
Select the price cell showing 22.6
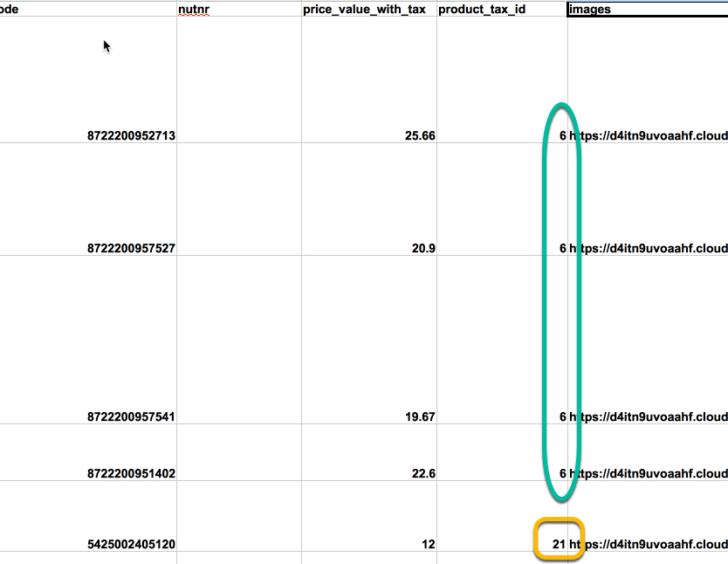click(369, 452)
